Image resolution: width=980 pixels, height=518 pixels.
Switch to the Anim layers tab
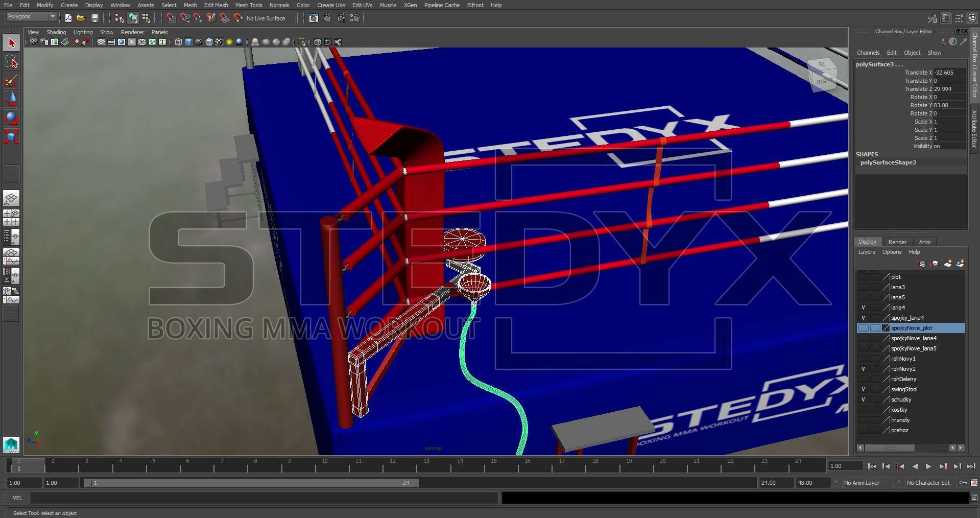coord(925,242)
